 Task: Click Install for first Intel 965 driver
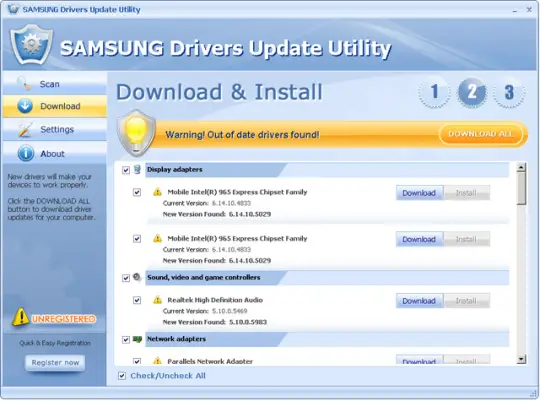point(466,193)
